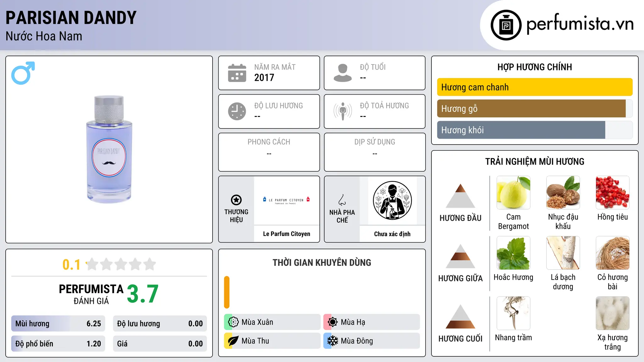
Task: Click the HỢP HƯƠNG CHÍNH heading
Action: click(535, 67)
